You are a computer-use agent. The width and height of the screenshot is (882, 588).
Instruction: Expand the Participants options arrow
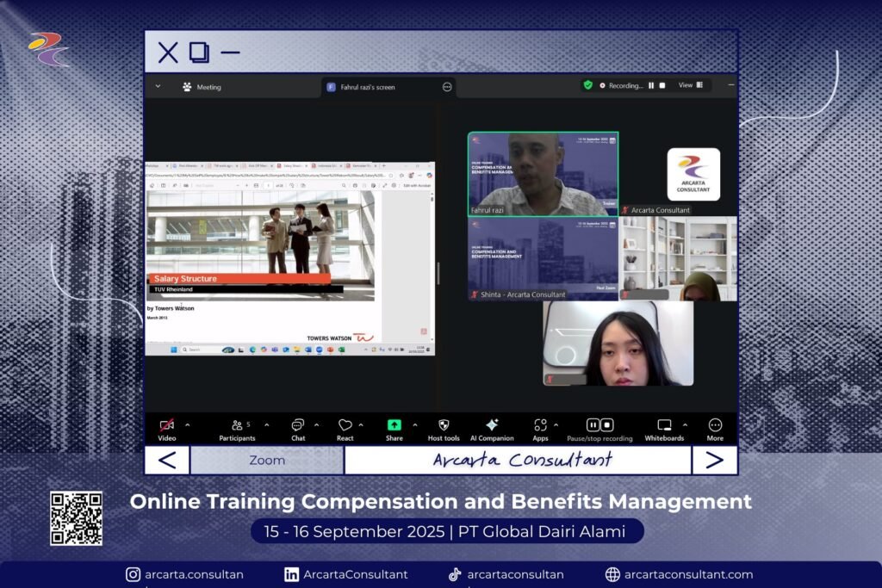(266, 425)
